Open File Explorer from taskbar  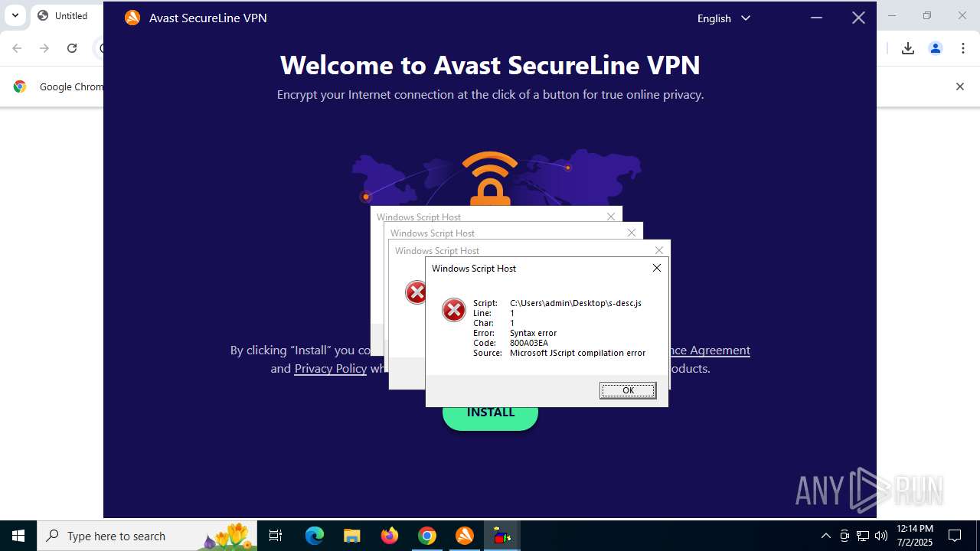point(352,536)
